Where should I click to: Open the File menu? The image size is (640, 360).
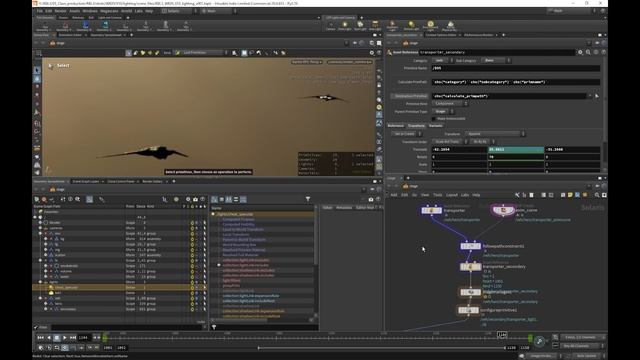40,11
